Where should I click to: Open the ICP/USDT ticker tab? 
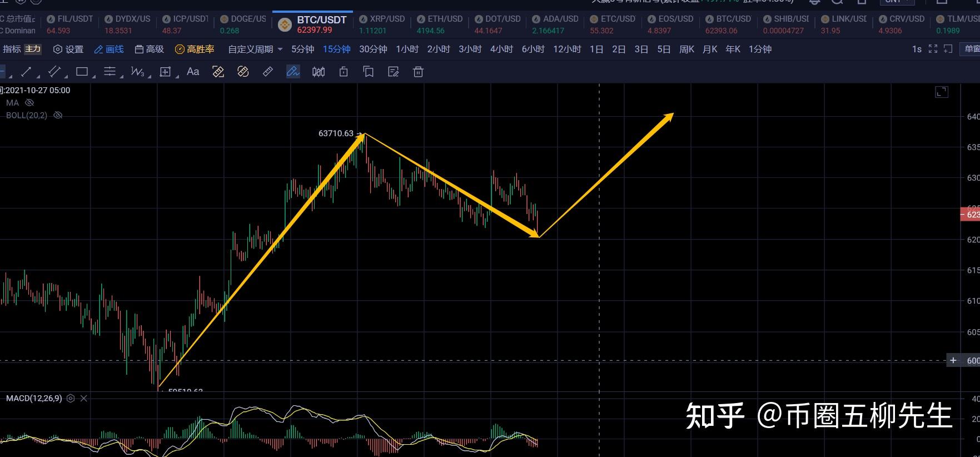tap(185, 24)
